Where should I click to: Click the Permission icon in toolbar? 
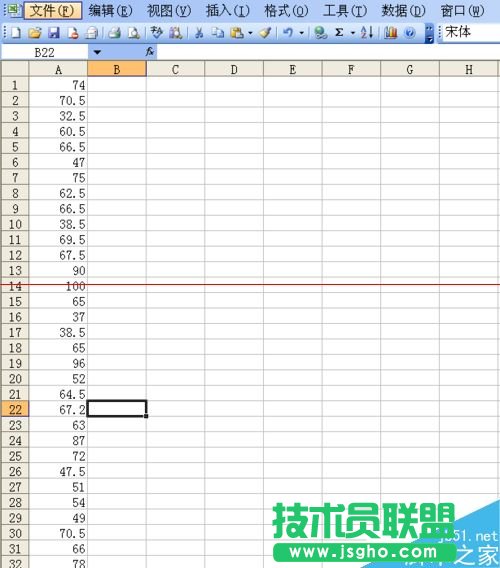click(x=73, y=33)
